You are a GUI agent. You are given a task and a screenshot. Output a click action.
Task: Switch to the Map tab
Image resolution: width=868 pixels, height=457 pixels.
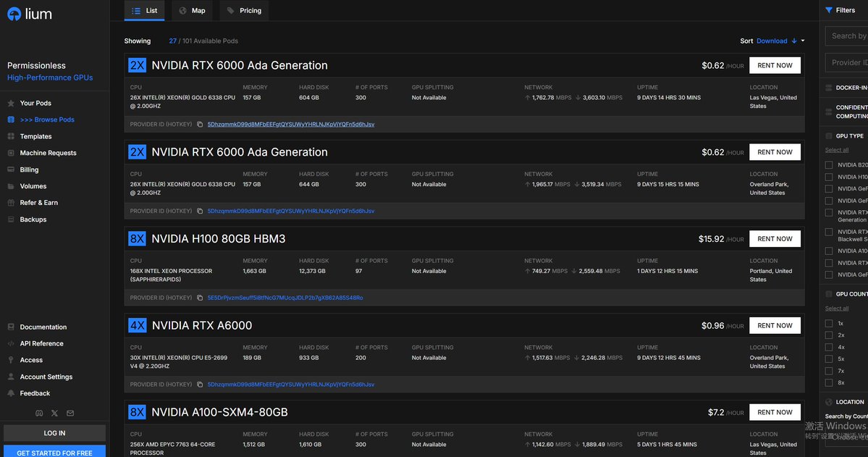point(192,11)
